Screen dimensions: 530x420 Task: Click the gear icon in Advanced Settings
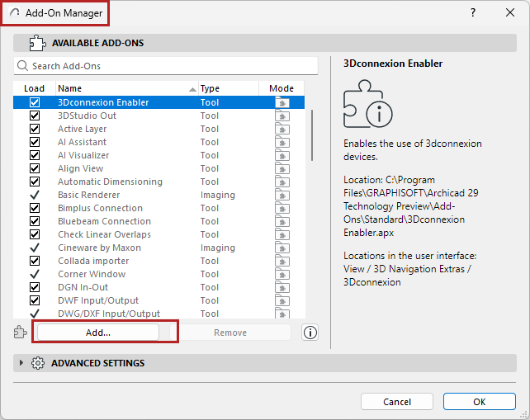pos(38,363)
